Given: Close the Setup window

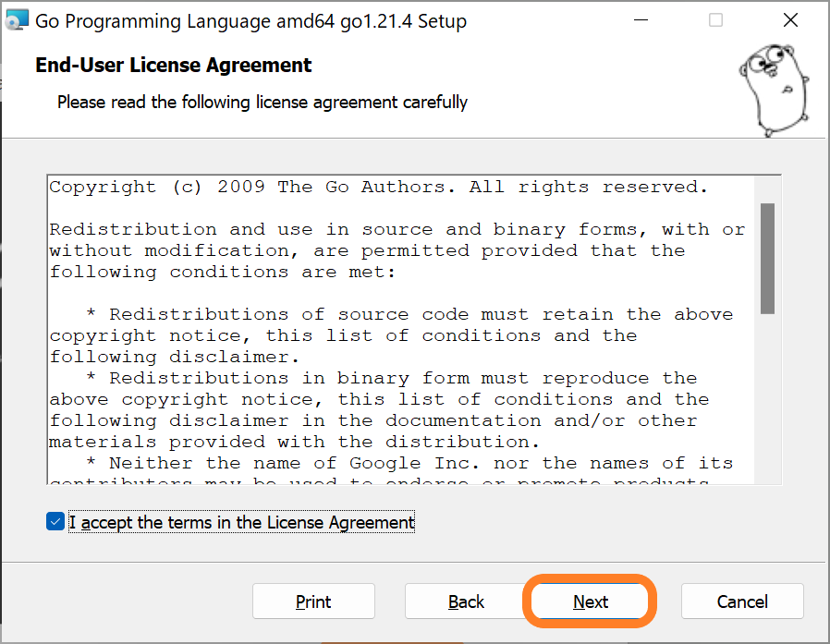Looking at the screenshot, I should [790, 20].
